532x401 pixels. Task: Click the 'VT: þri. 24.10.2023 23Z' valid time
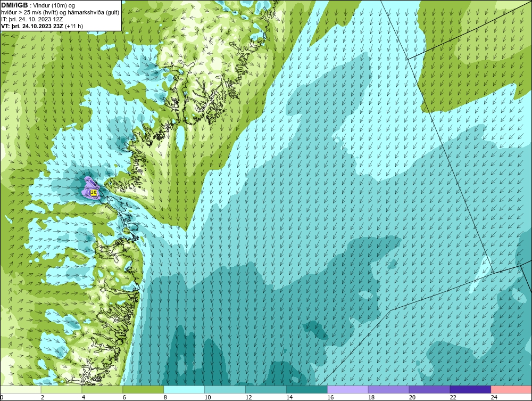(x=32, y=26)
